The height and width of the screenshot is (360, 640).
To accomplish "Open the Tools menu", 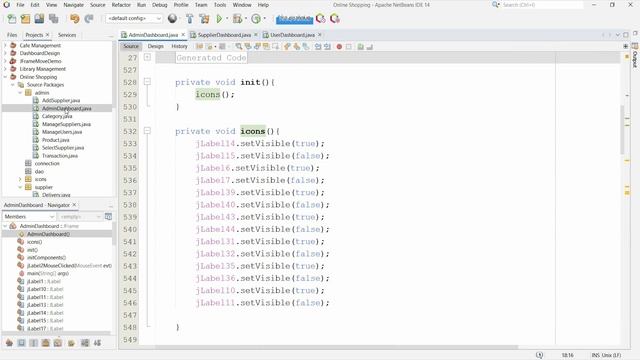I will pyautogui.click(x=220, y=5).
